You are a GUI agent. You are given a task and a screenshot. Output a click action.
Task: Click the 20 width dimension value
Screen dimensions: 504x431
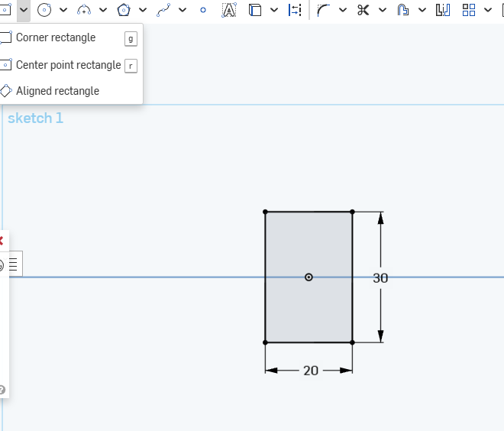click(311, 371)
